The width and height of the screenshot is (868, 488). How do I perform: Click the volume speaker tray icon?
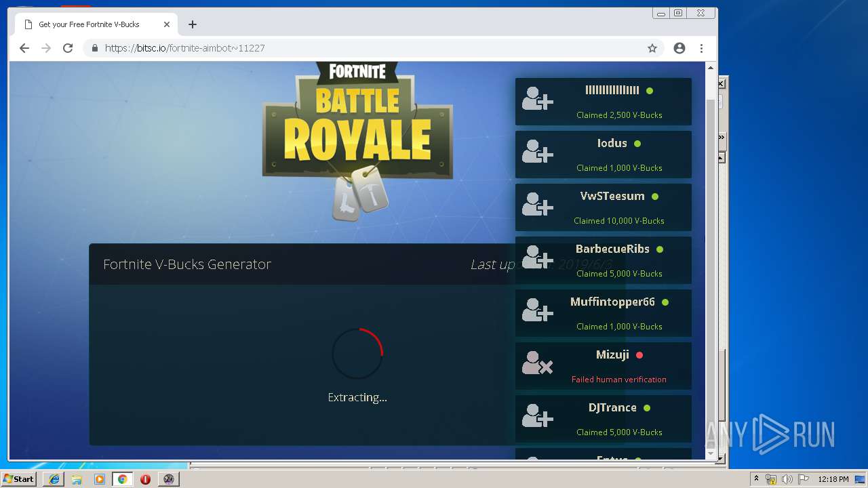point(787,479)
